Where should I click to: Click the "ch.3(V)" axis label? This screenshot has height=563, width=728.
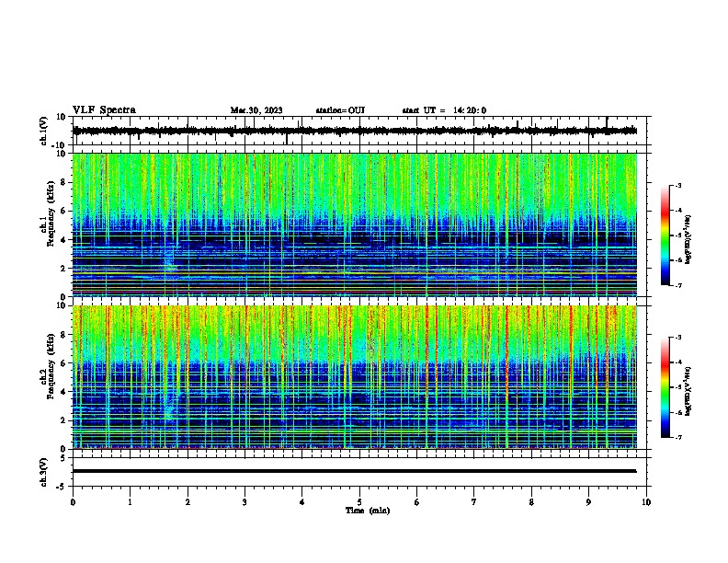pos(44,472)
